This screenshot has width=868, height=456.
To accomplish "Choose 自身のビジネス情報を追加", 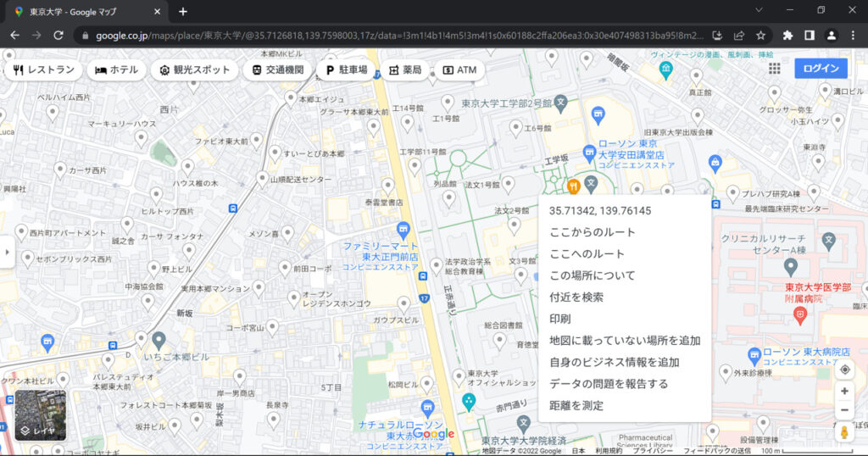I will 625,362.
